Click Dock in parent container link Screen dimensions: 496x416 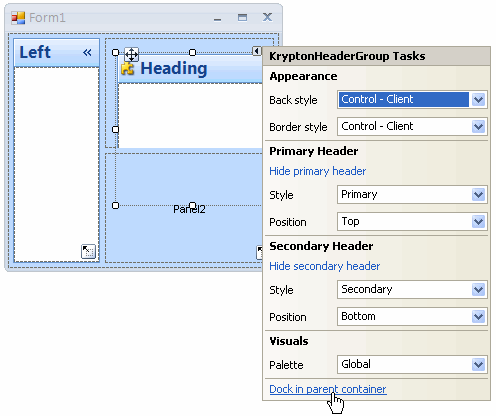click(x=328, y=389)
